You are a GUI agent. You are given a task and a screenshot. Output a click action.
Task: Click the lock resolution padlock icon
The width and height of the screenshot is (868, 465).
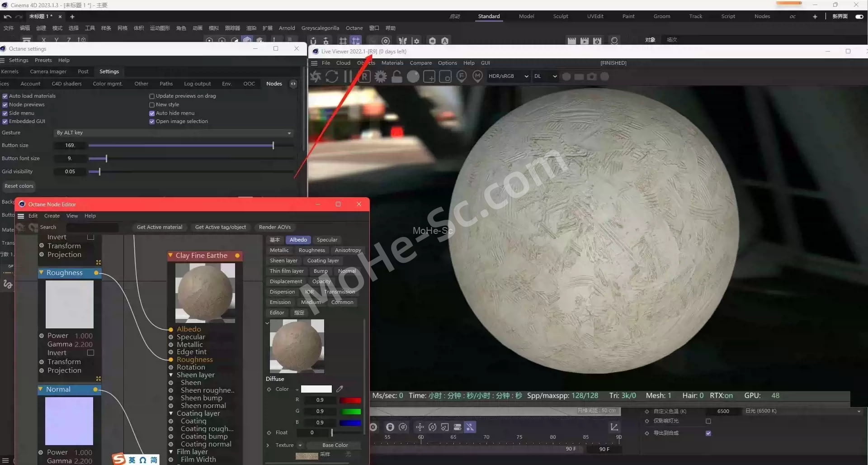point(397,76)
